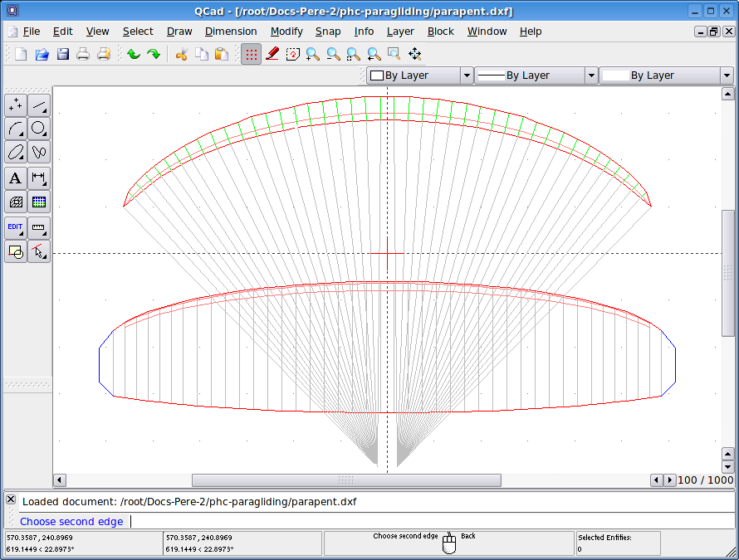Open the Window menu
The height and width of the screenshot is (560, 739).
click(487, 32)
